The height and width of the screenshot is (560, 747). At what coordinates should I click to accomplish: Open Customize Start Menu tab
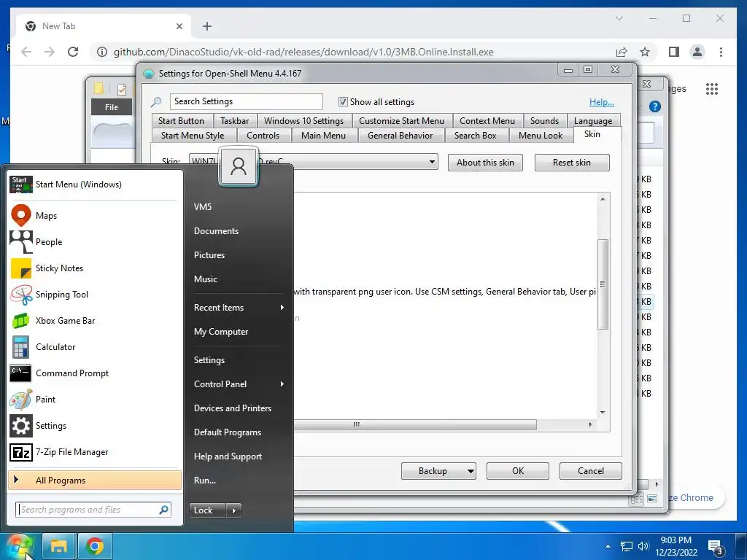tap(402, 121)
